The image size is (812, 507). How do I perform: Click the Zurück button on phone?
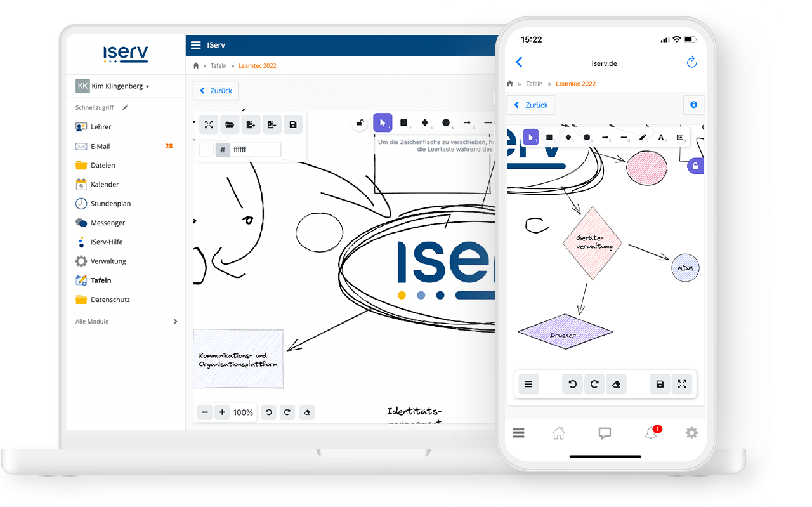531,105
